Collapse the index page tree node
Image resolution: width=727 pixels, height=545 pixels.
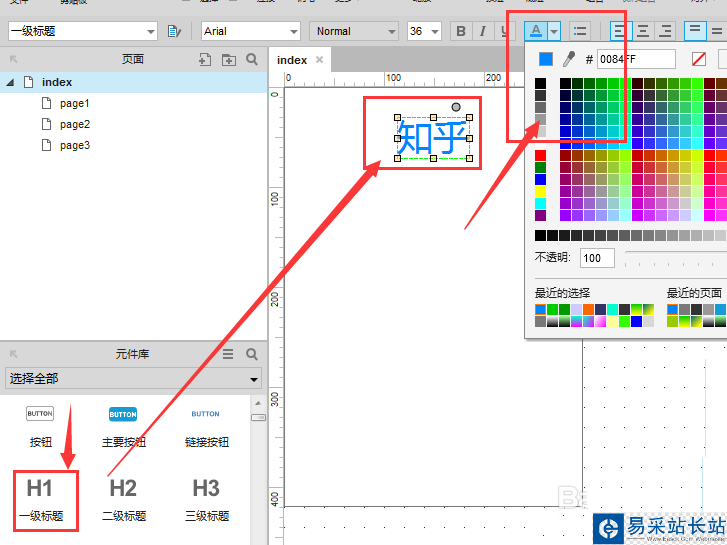click(x=10, y=83)
